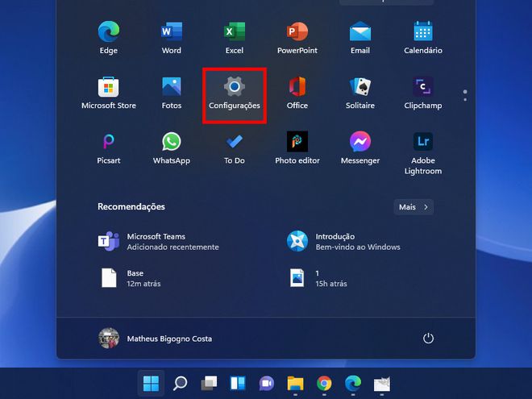Open the Solitaire game

coord(360,93)
